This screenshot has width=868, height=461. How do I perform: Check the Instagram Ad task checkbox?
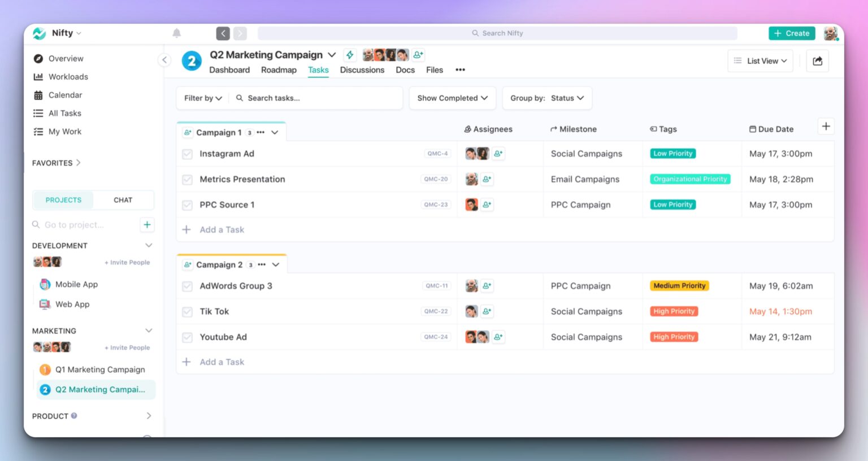(x=187, y=153)
